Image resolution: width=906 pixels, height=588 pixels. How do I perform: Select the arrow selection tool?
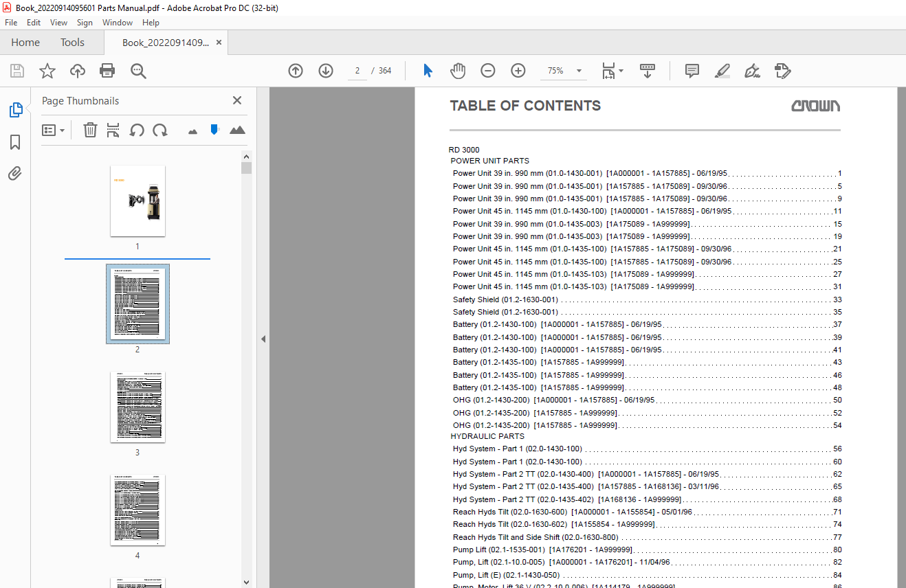tap(428, 71)
